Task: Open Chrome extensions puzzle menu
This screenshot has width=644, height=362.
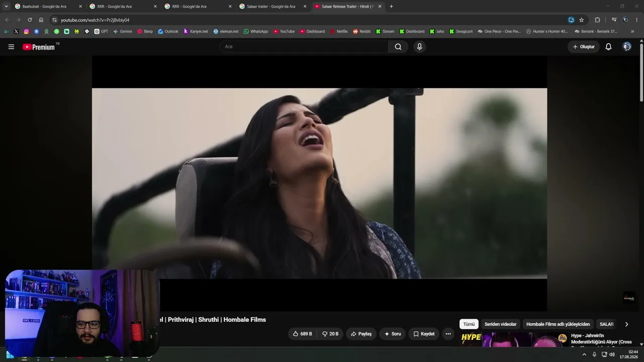Action: point(597,20)
